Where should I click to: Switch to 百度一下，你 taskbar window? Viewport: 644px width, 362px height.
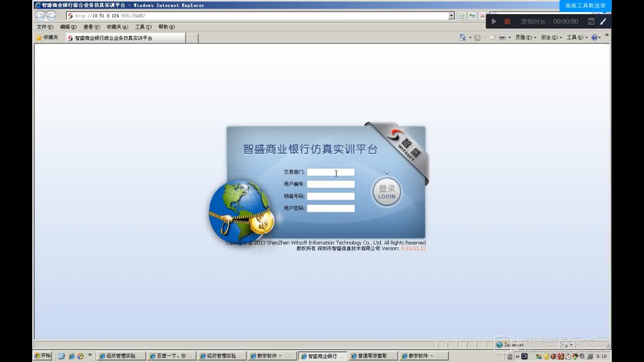(172, 356)
